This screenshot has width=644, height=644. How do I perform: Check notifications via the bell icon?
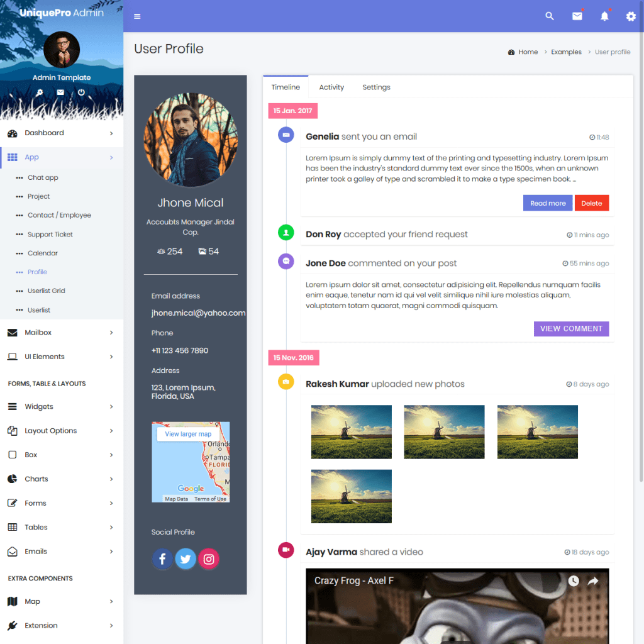pos(604,16)
